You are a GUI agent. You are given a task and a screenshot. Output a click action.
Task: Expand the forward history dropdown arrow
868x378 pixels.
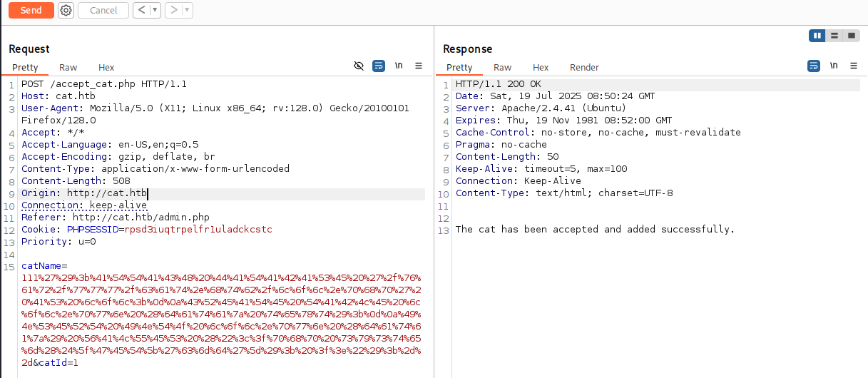187,10
